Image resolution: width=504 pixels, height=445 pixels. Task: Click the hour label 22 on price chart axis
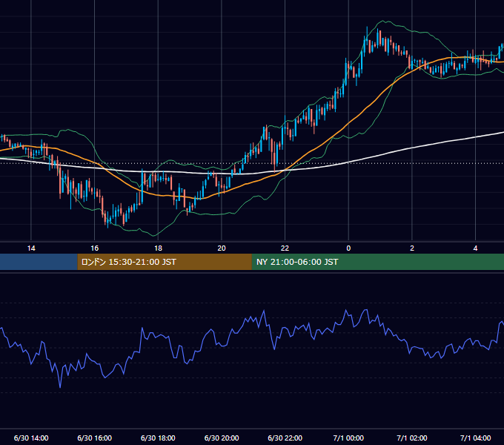click(285, 248)
